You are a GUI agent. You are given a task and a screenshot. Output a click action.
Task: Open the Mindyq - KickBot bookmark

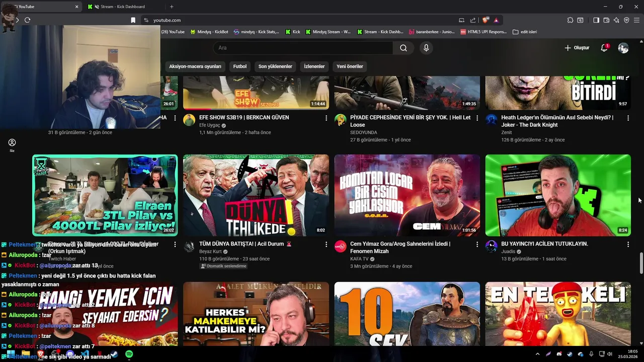209,32
